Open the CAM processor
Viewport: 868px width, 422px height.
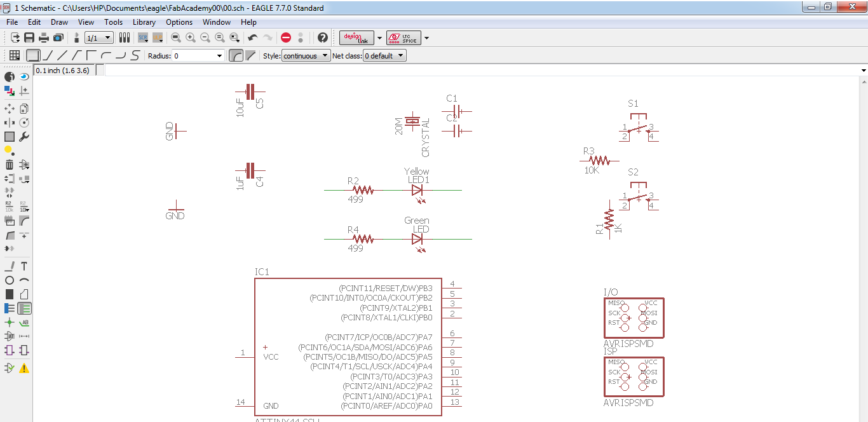click(x=58, y=37)
